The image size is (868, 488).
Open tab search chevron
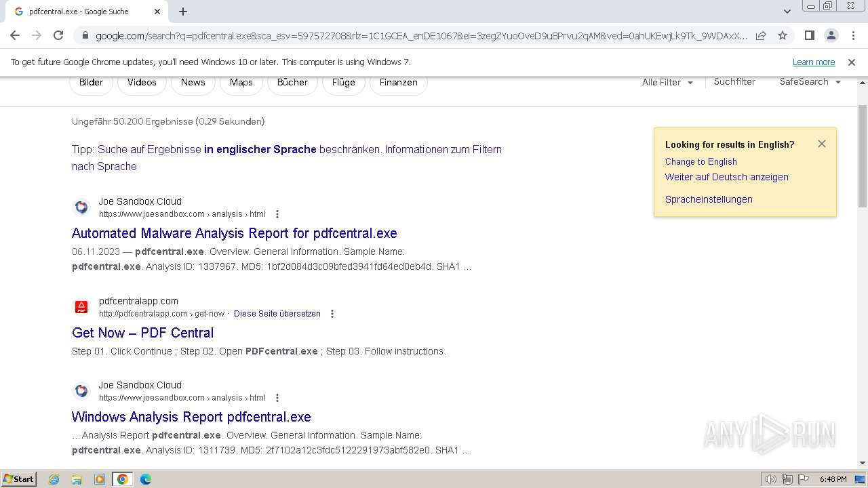[787, 12]
